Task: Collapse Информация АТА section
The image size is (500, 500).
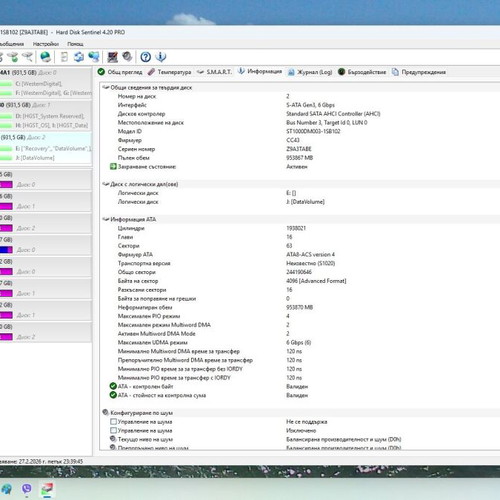Action: click(106, 219)
